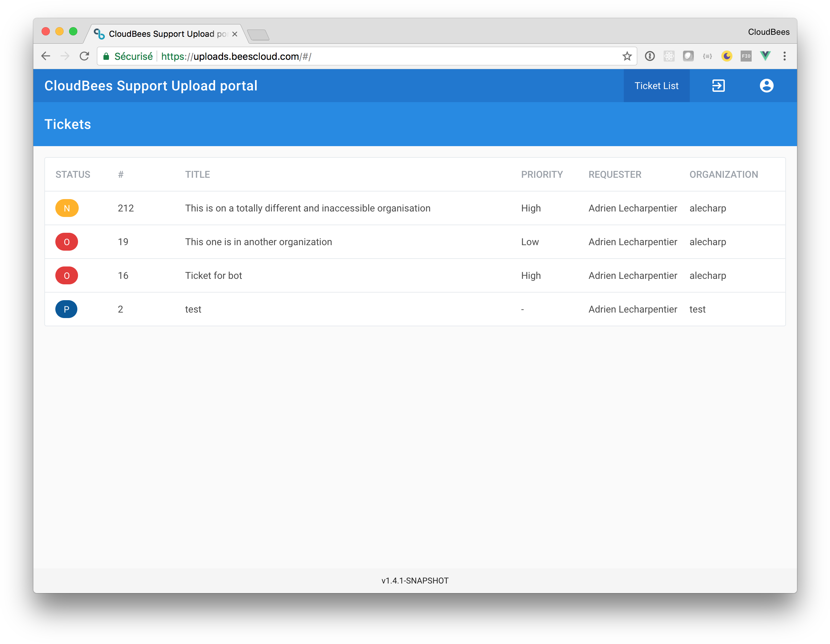Image resolution: width=830 pixels, height=644 pixels.
Task: Reload the page with refresh button
Action: [84, 56]
